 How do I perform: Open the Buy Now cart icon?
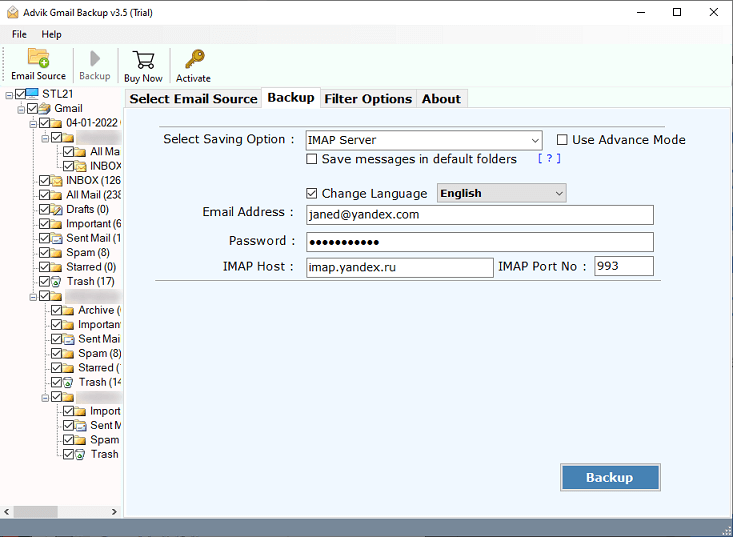point(143,60)
